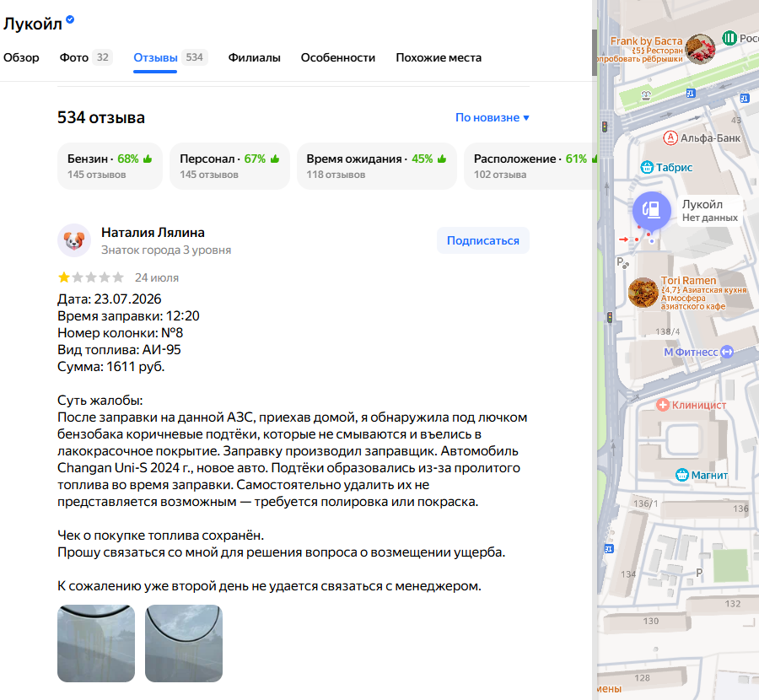Filter reviews by Время ожидания category
The width and height of the screenshot is (759, 700).
[x=377, y=166]
